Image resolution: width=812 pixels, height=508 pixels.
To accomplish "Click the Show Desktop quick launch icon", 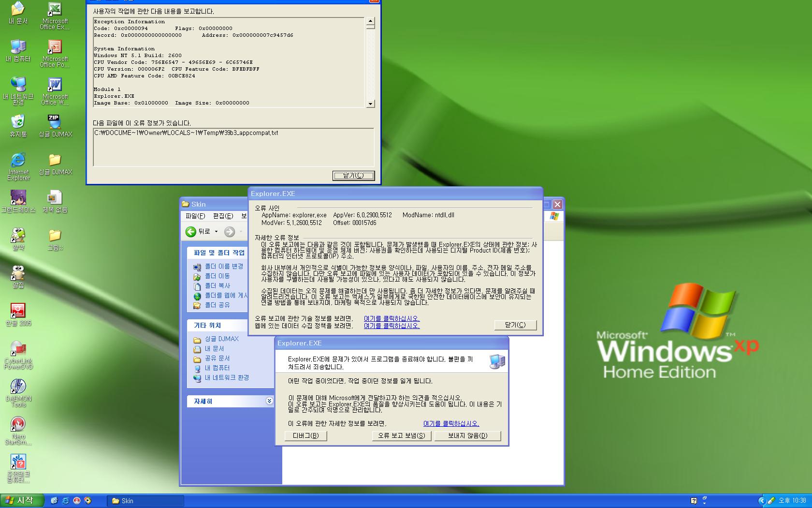I will pos(54,501).
